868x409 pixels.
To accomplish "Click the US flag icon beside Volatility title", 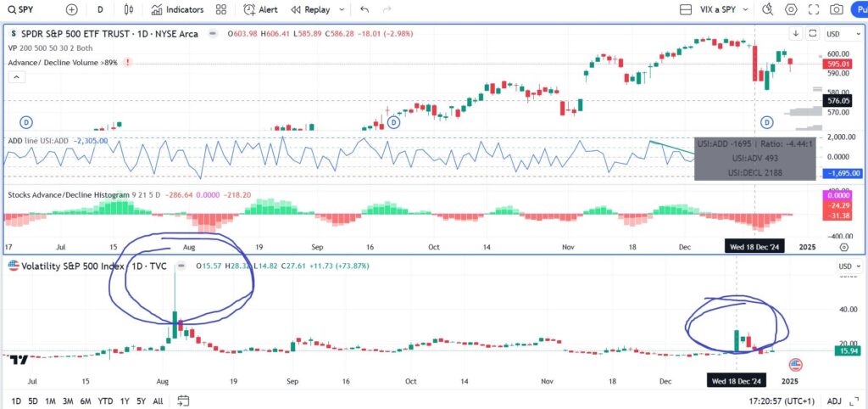I will [14, 266].
